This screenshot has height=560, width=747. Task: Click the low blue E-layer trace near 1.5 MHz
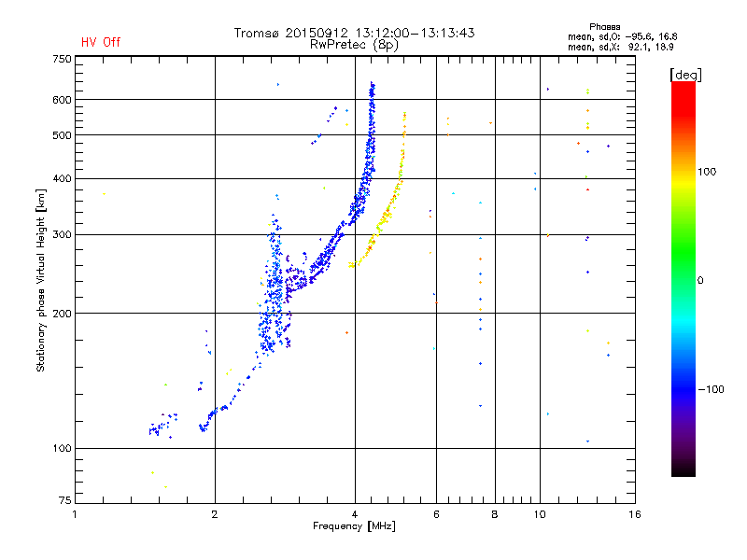[x=162, y=427]
